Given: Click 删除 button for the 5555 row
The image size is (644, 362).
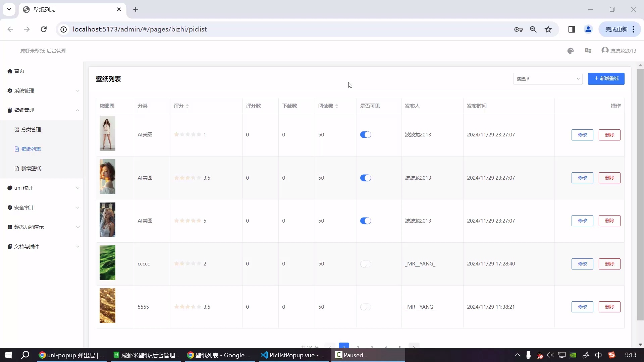Looking at the screenshot, I should [609, 307].
